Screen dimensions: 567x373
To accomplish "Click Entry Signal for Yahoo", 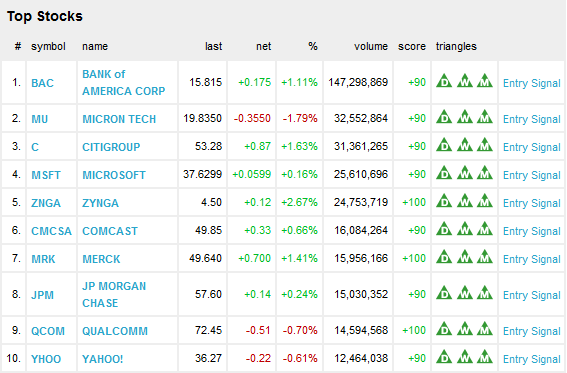I will pyautogui.click(x=532, y=359).
